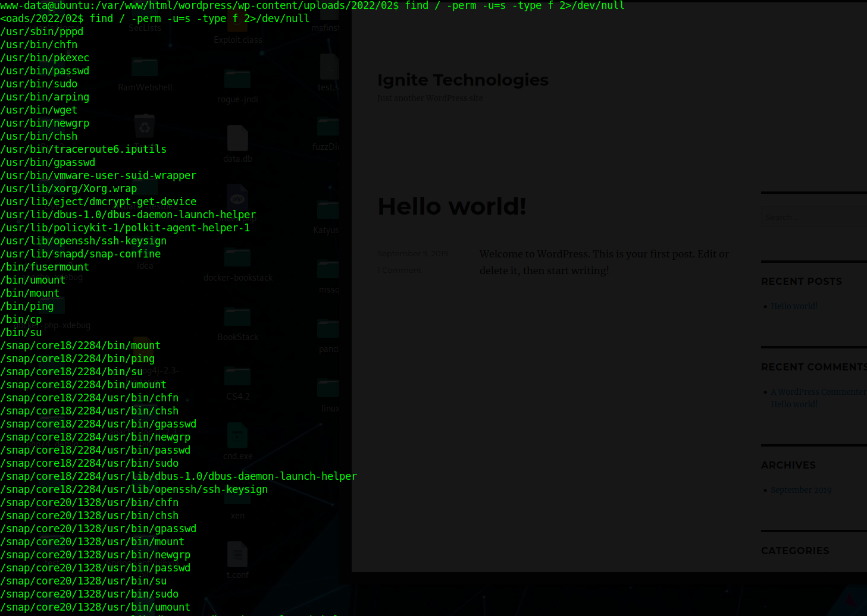This screenshot has width=867, height=616.
Task: Click the /usr/lib/xorg/Xorg.wrap line
Action: [x=68, y=188]
